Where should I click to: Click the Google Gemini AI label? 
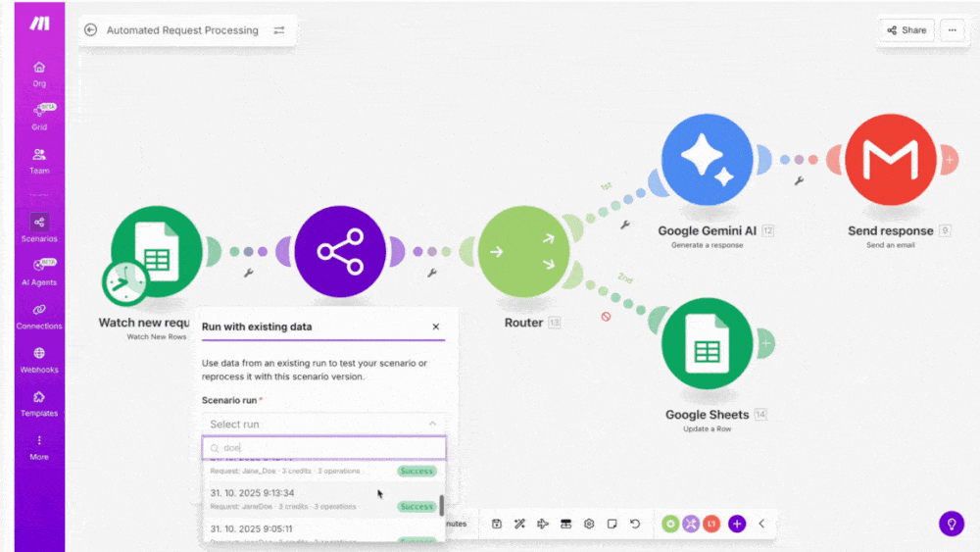click(x=707, y=230)
